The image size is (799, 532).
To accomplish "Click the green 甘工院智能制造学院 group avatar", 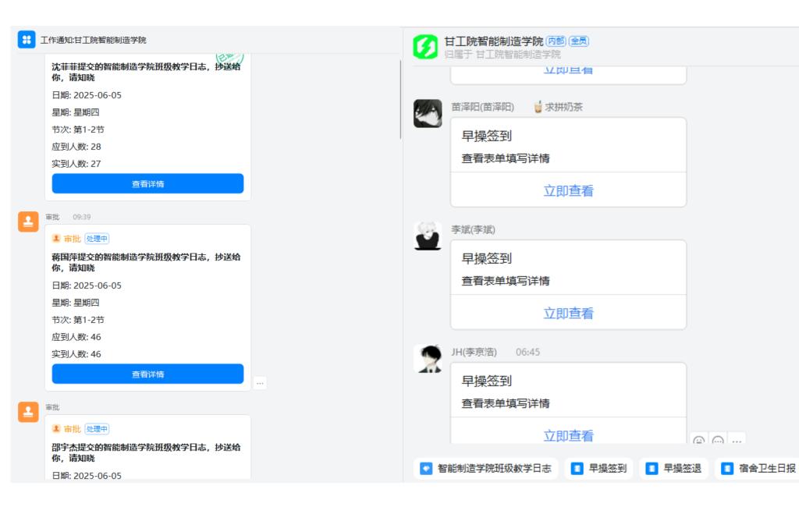I will tap(425, 47).
